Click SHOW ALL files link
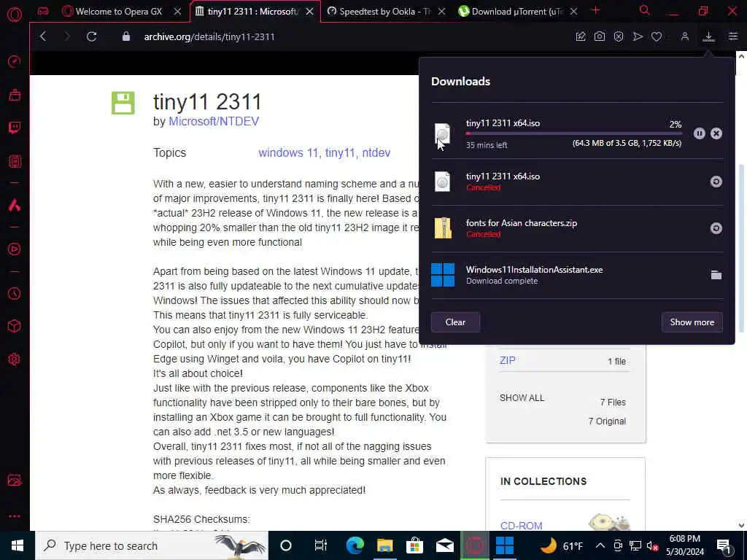747x560 pixels. [522, 397]
